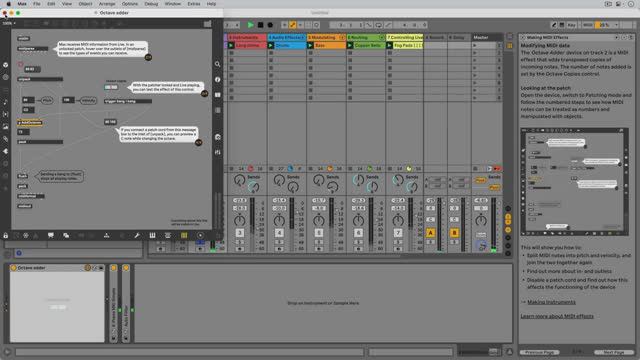This screenshot has height=360, width=640.
Task: Open the Object menu
Action: tap(85, 4)
